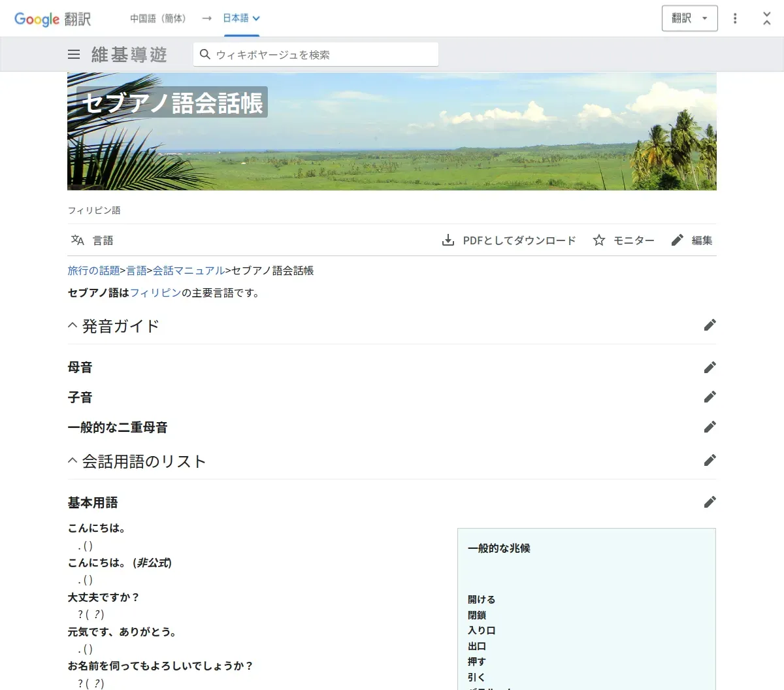The image size is (784, 690).
Task: Click the 一般的な二重母音 heading
Action: coord(118,427)
